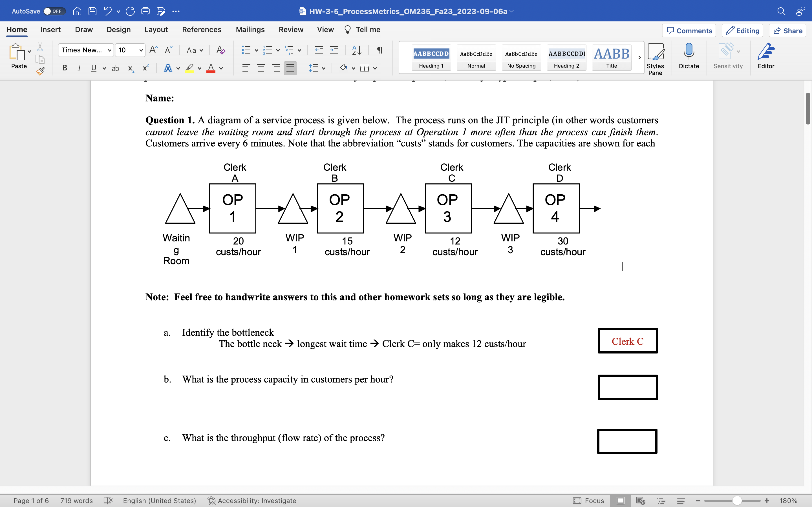The image size is (812, 507).
Task: Open the Comments panel
Action: (689, 30)
